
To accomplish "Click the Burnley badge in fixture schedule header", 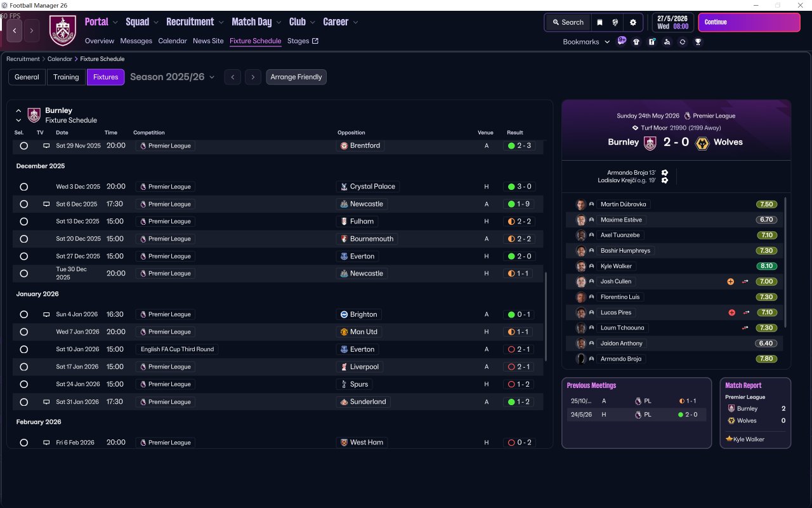I will [34, 115].
